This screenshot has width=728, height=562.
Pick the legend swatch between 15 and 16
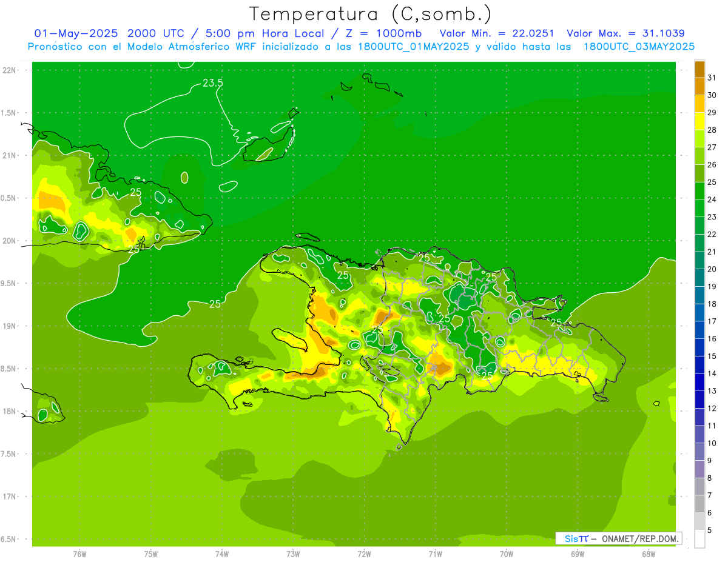[x=699, y=347]
